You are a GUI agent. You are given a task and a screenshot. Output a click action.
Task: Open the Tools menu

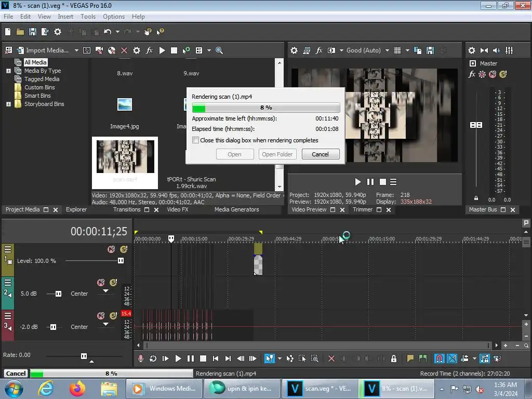click(x=88, y=17)
